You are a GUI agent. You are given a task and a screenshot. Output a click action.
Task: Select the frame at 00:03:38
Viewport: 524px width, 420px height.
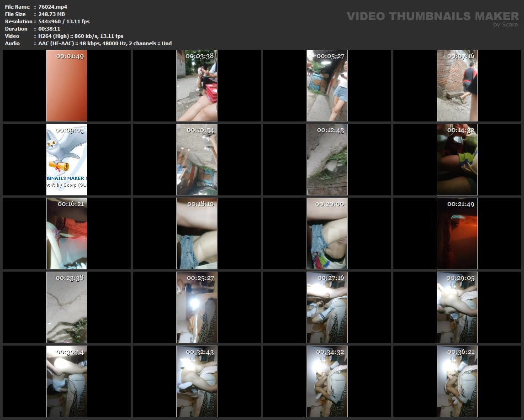coord(197,86)
